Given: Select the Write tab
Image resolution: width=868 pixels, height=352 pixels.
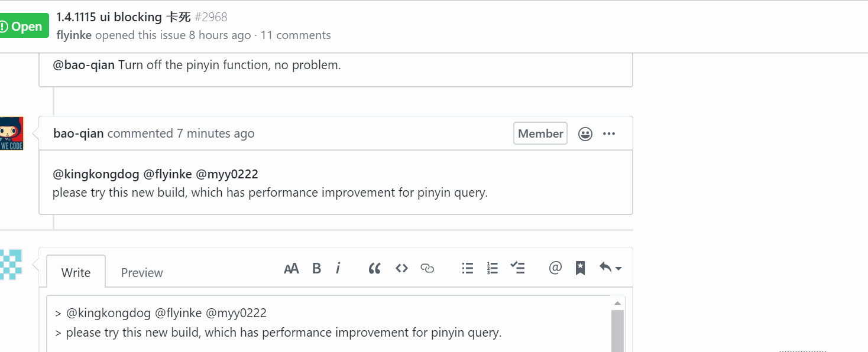Looking at the screenshot, I should [x=76, y=273].
